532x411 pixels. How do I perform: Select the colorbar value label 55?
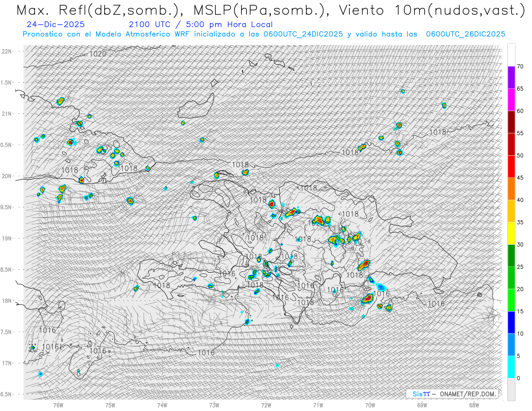click(x=520, y=133)
